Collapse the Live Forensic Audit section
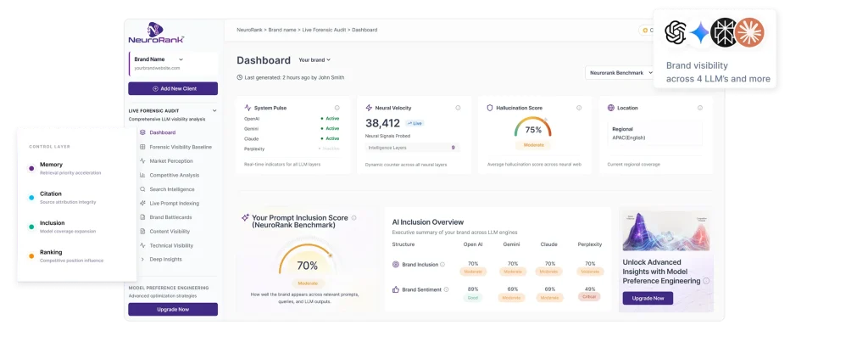Screen dimensions: 868x342 click(214, 111)
